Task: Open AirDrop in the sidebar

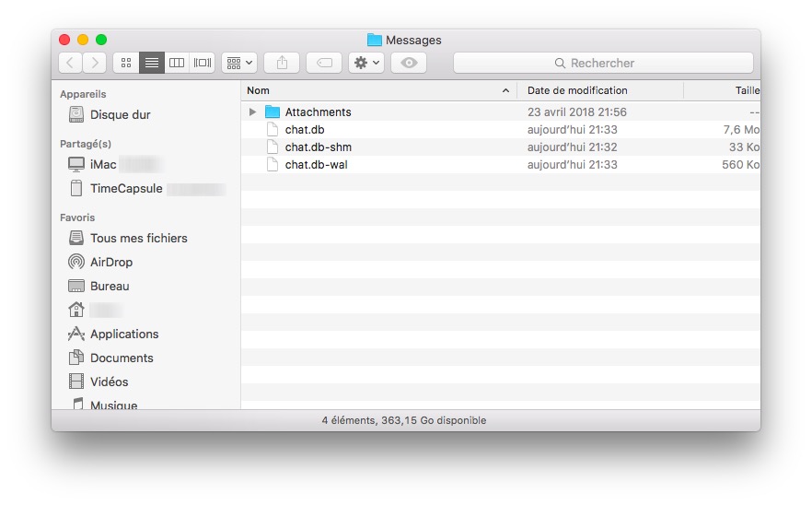Action: 110,262
